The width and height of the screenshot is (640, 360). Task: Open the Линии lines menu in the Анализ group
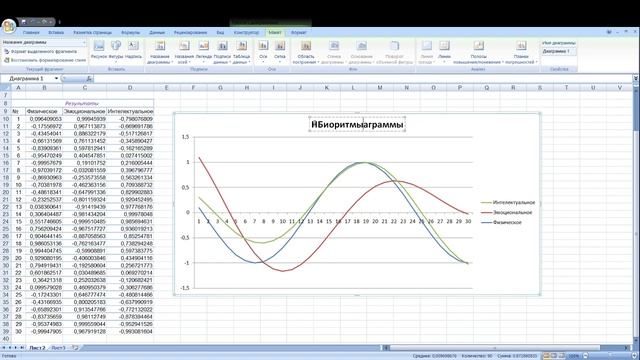pyautogui.click(x=444, y=52)
